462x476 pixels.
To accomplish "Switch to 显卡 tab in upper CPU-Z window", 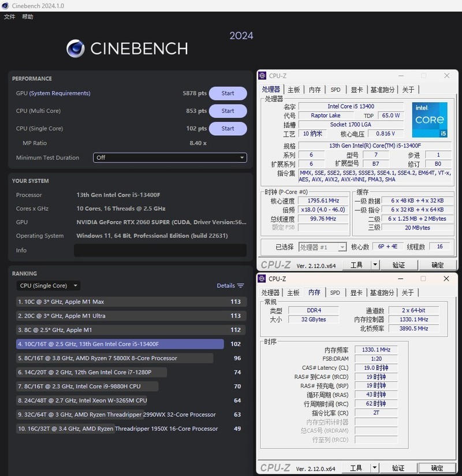I will [x=357, y=90].
